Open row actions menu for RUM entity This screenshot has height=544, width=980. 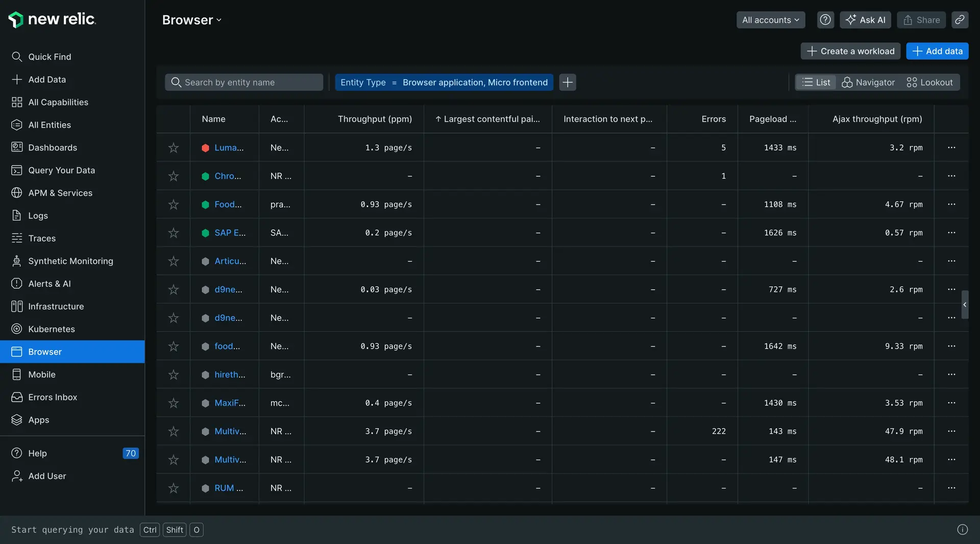tap(951, 488)
